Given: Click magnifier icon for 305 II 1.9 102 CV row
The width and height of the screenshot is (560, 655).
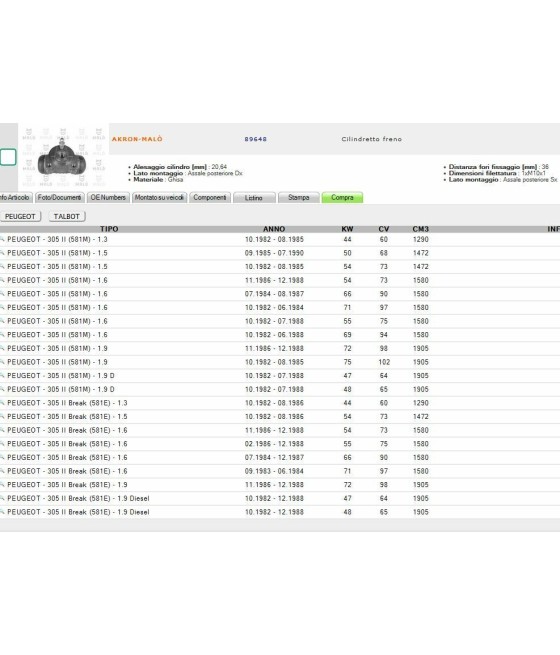Looking at the screenshot, I should click(2, 361).
